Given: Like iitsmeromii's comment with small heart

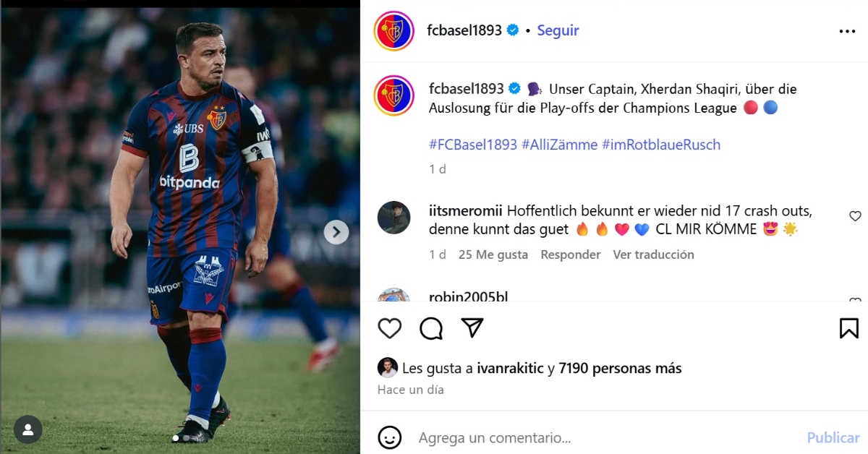Looking at the screenshot, I should (x=855, y=216).
